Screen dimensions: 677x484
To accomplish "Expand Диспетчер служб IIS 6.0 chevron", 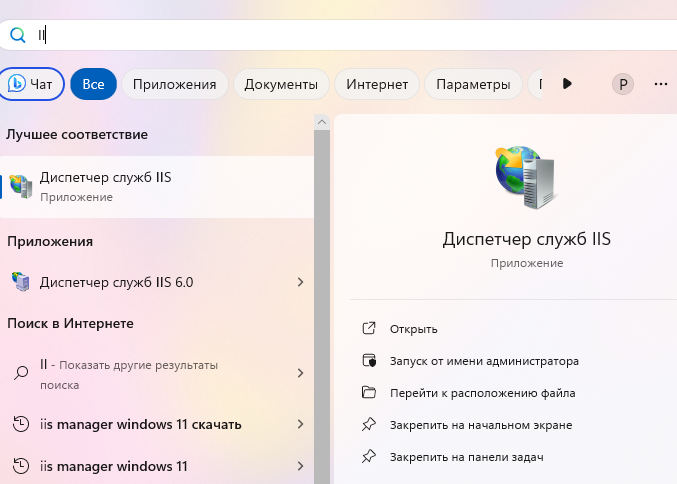I will tap(301, 282).
